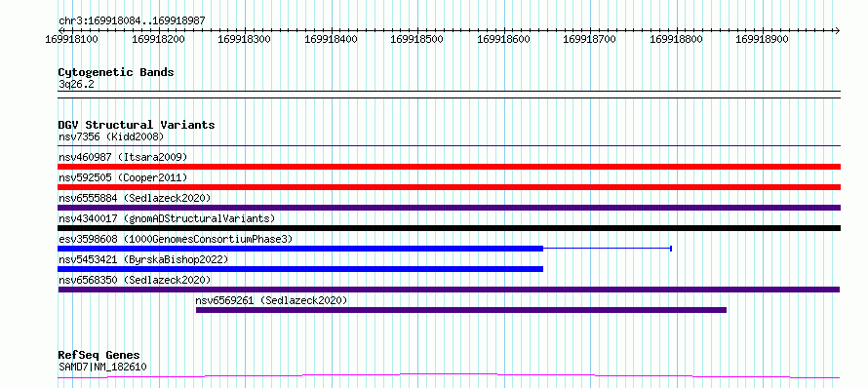This screenshot has height=388, width=868.
Task: Click the chr3:169918084..169918987 region label
Action: click(132, 20)
